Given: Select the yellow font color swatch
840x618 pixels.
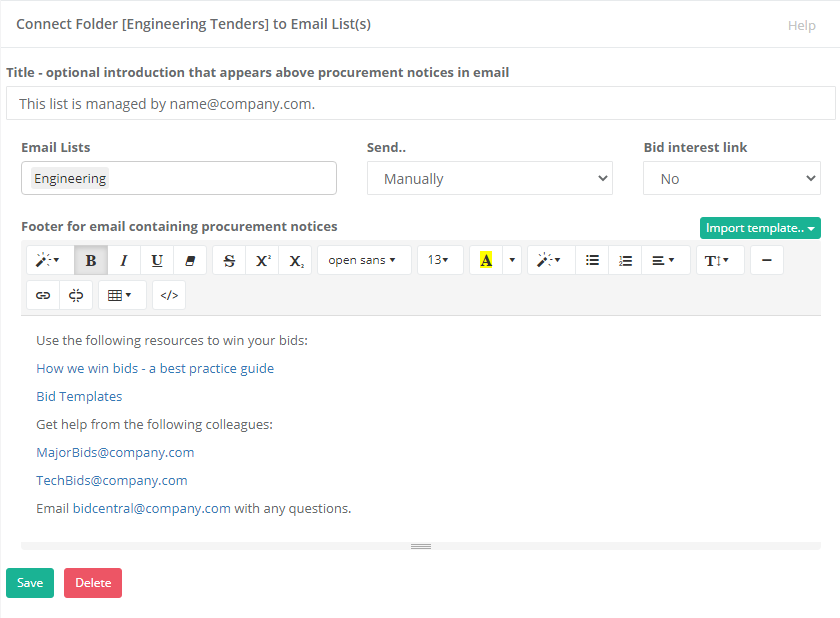Looking at the screenshot, I should click(485, 260).
